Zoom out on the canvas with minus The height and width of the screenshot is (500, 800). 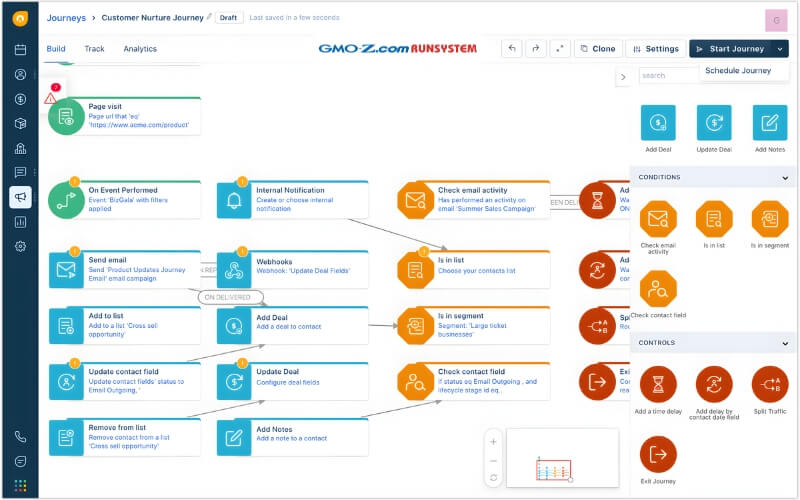[493, 460]
